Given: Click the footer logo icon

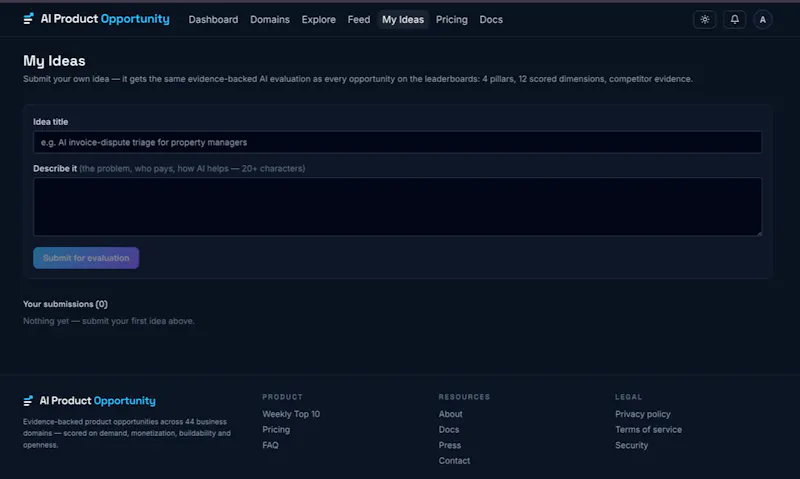Looking at the screenshot, I should [28, 401].
